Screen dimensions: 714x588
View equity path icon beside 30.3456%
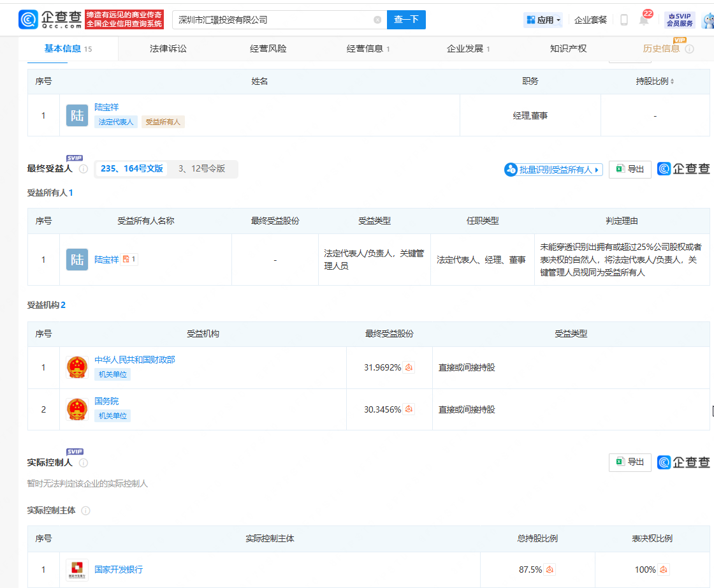409,409
